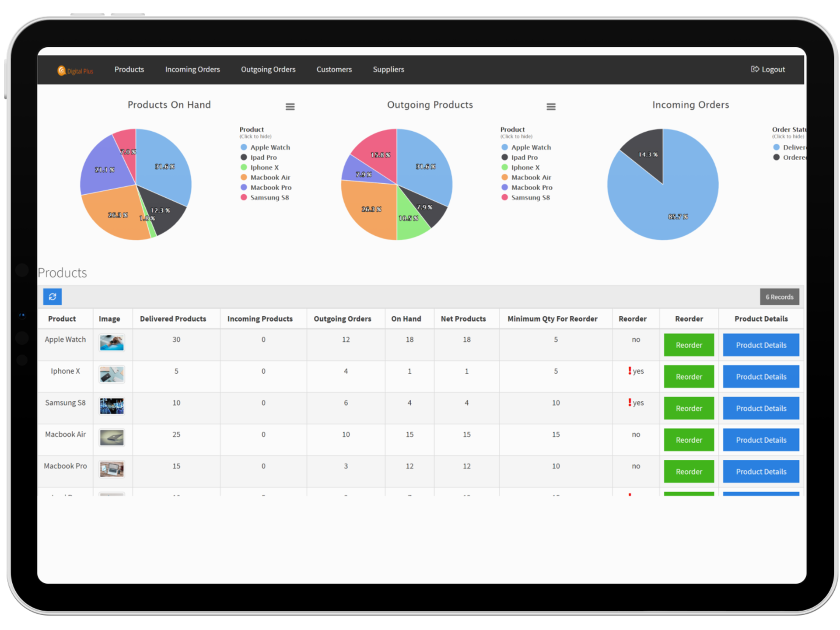
Task: Open the Products nav item
Action: click(129, 69)
